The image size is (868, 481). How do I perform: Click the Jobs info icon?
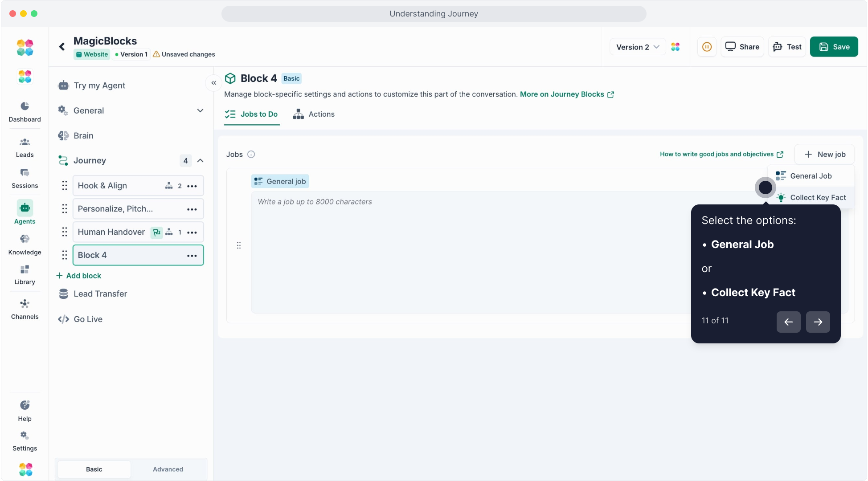click(251, 155)
